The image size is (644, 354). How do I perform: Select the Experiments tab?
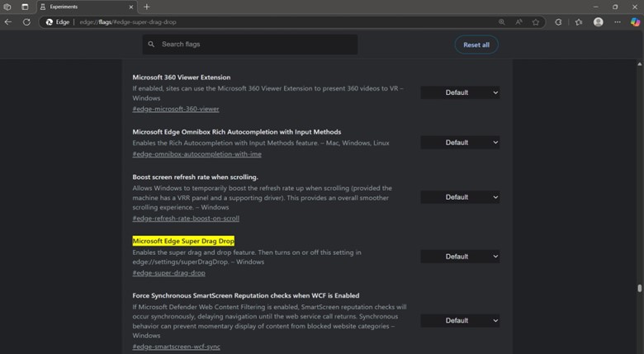coord(83,7)
